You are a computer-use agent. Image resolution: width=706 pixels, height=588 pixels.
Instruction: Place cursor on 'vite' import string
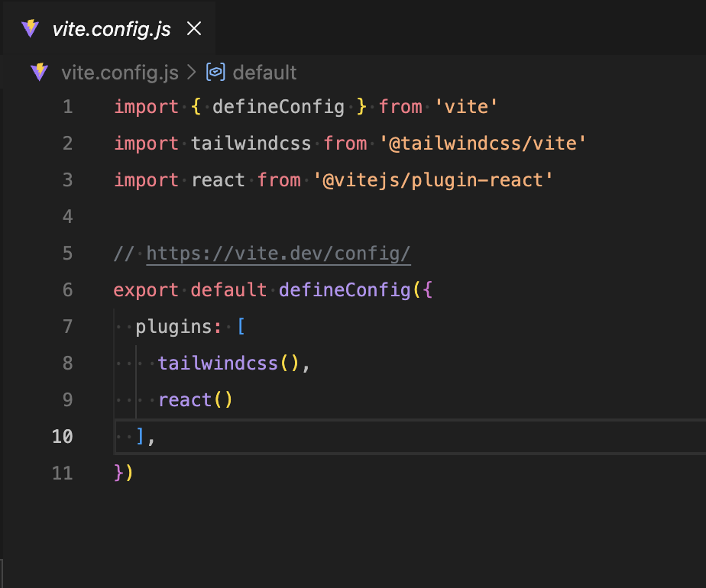(466, 107)
